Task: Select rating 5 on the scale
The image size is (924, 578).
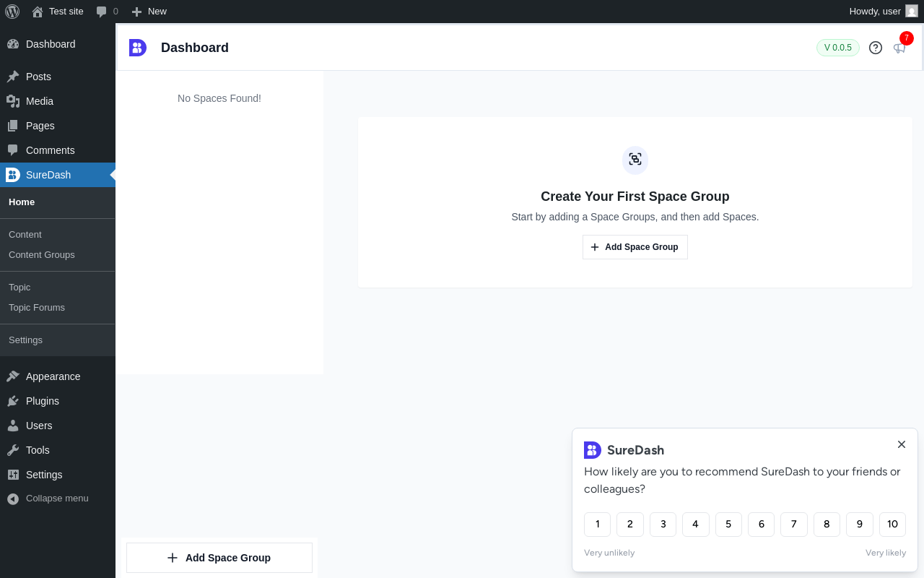Action: 728,525
